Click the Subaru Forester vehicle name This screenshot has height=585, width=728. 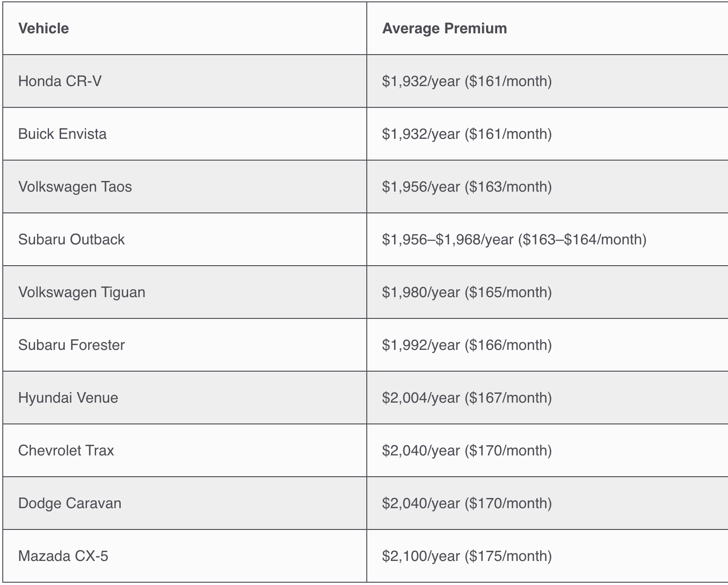click(x=71, y=345)
